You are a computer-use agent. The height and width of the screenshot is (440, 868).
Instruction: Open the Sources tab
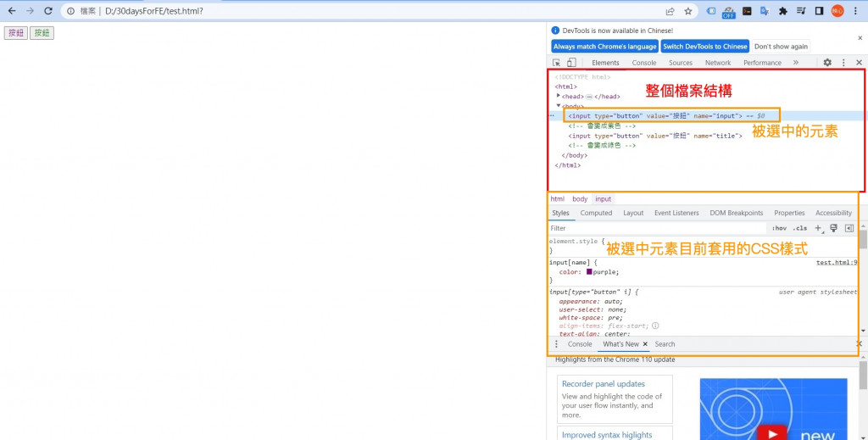tap(681, 63)
